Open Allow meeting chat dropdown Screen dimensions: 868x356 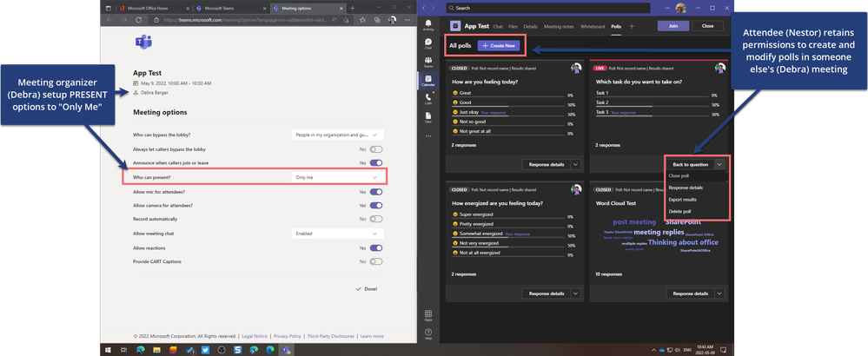click(338, 234)
